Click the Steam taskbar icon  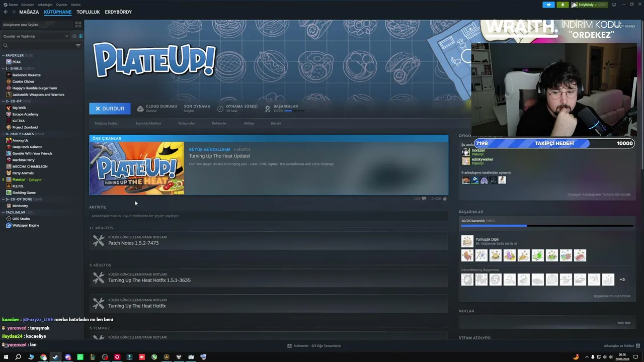(x=55, y=357)
